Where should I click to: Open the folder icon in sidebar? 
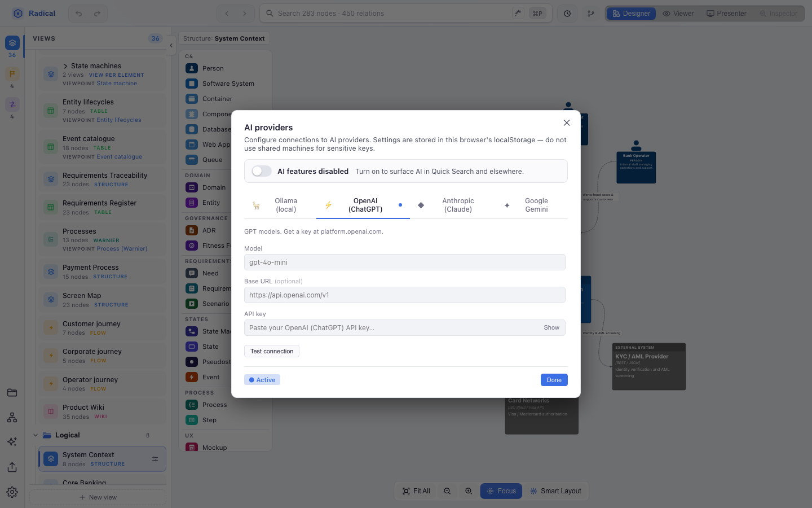pos(12,393)
